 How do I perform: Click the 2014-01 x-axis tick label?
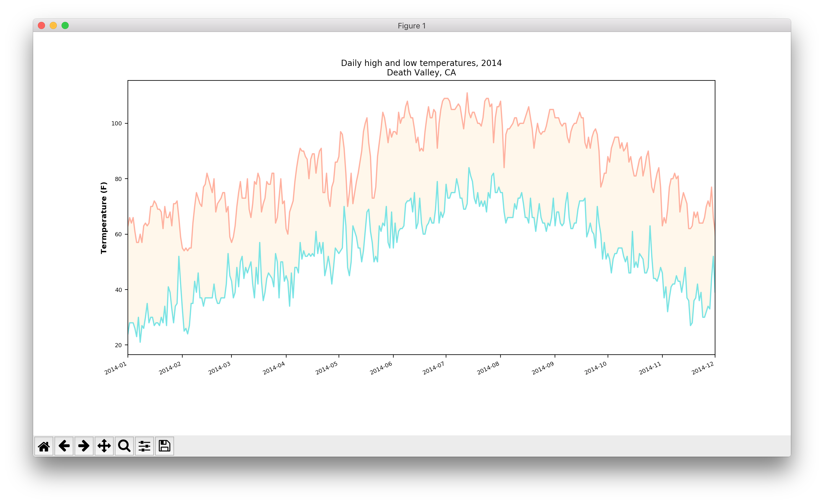coord(116,368)
